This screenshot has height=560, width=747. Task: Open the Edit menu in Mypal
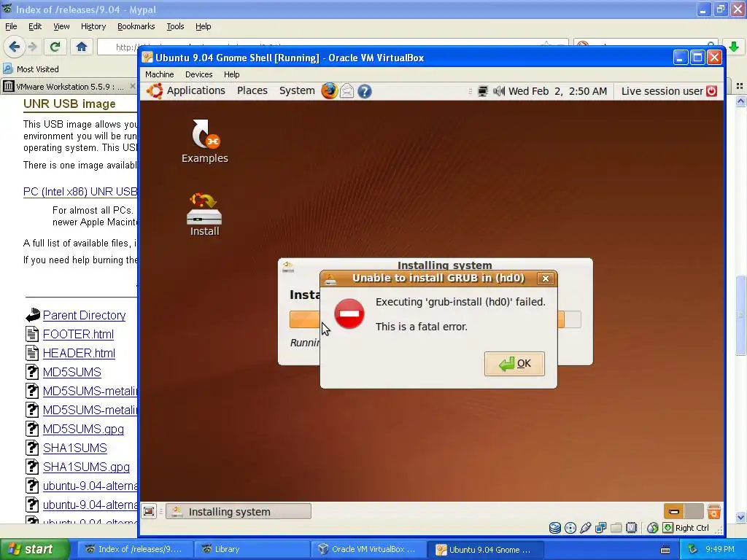pyautogui.click(x=35, y=27)
